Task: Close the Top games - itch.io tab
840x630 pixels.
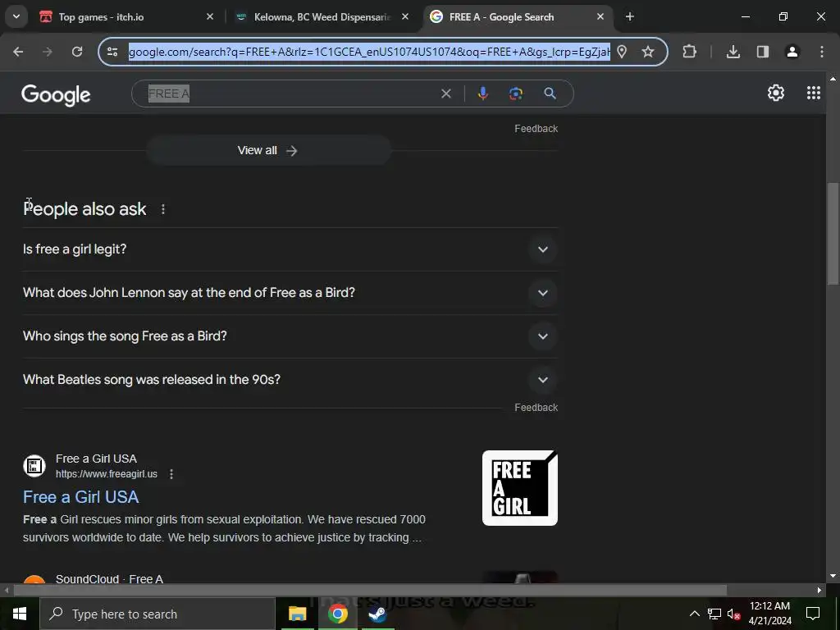Action: [210, 17]
